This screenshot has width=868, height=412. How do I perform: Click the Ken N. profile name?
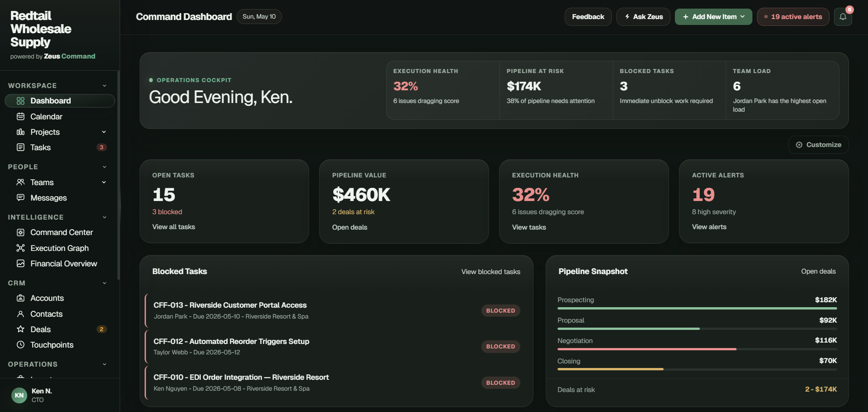pyautogui.click(x=42, y=391)
